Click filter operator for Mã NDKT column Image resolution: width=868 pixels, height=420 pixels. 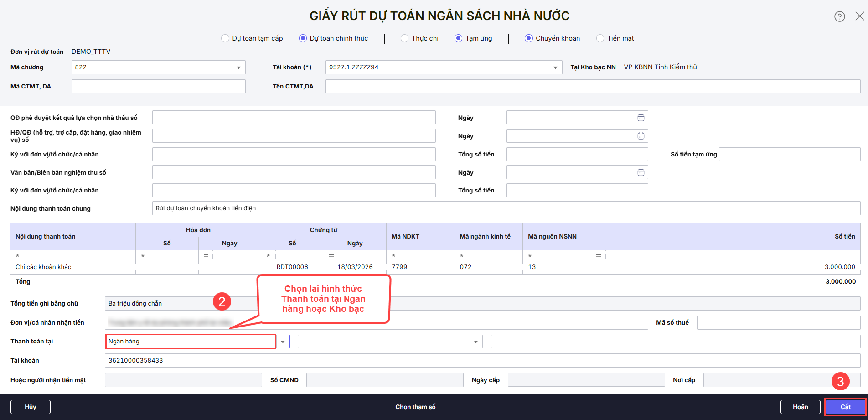[x=394, y=256]
